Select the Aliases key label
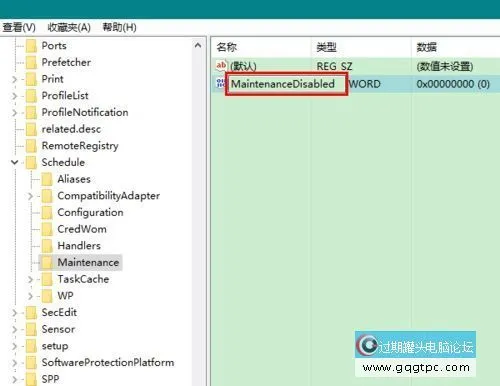 (74, 179)
